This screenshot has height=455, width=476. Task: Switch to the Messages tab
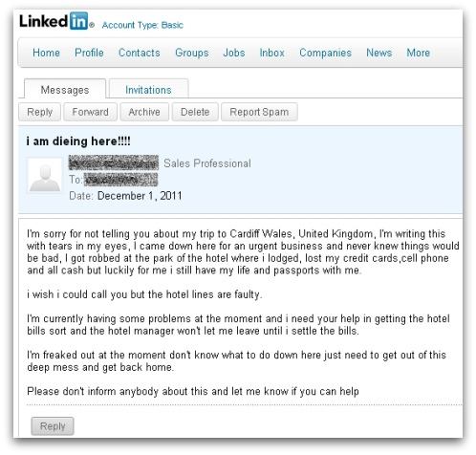[65, 89]
